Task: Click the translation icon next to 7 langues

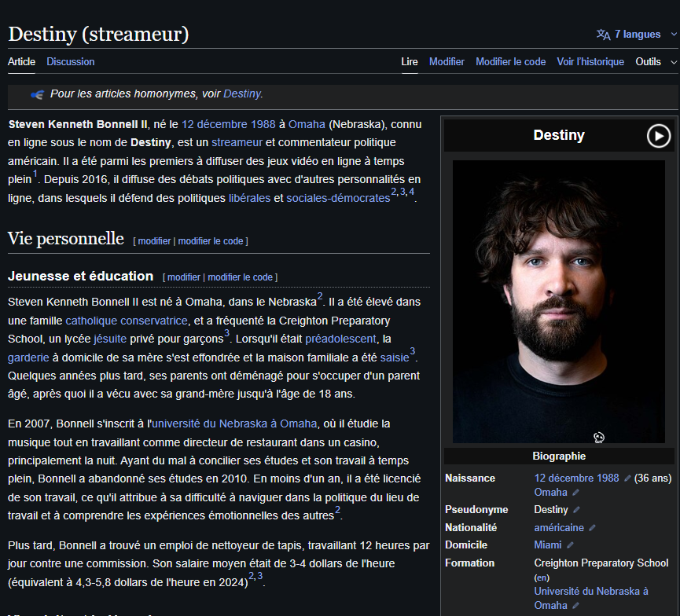Action: click(x=603, y=35)
